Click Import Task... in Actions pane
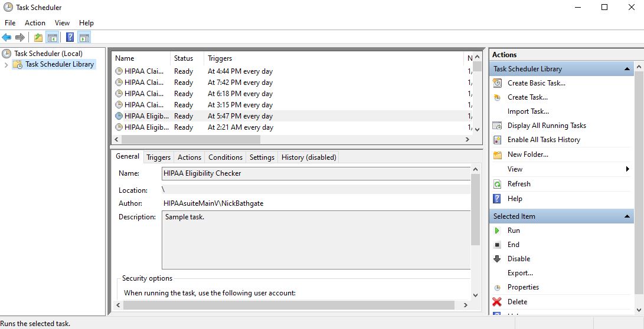The image size is (644, 329). pos(528,111)
